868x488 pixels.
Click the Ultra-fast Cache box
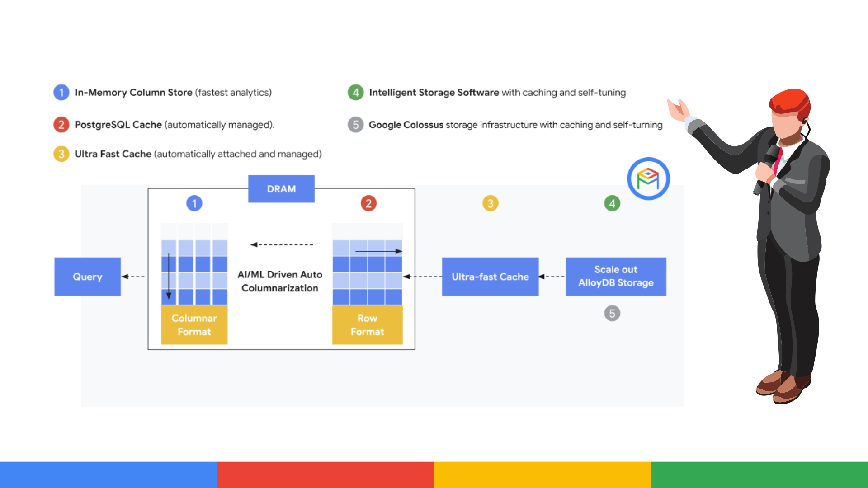point(490,277)
